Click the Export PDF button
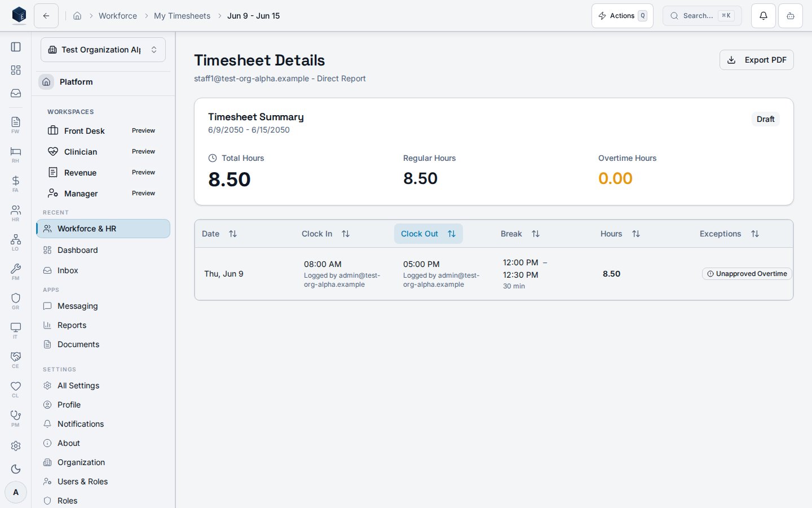Image resolution: width=812 pixels, height=508 pixels. [756, 60]
